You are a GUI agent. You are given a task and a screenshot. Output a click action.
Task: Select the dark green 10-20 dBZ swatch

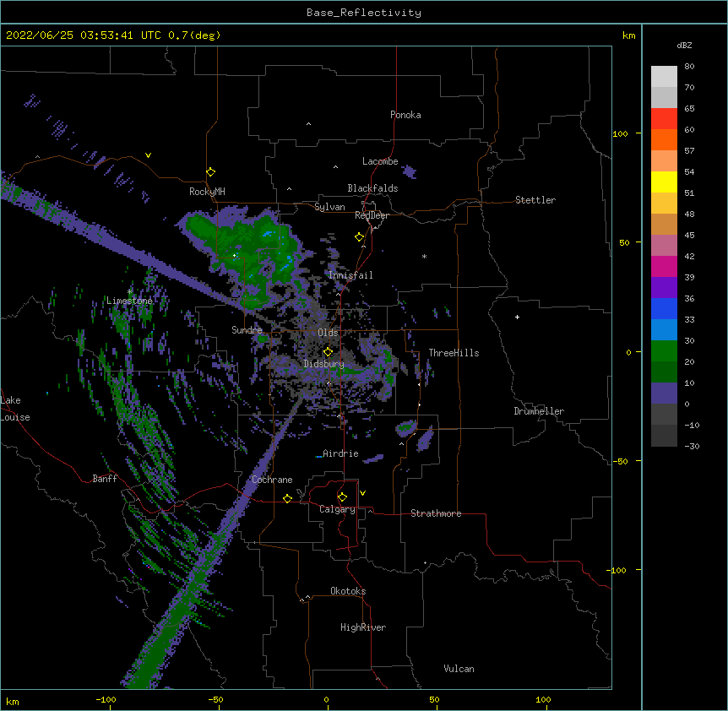click(x=664, y=372)
